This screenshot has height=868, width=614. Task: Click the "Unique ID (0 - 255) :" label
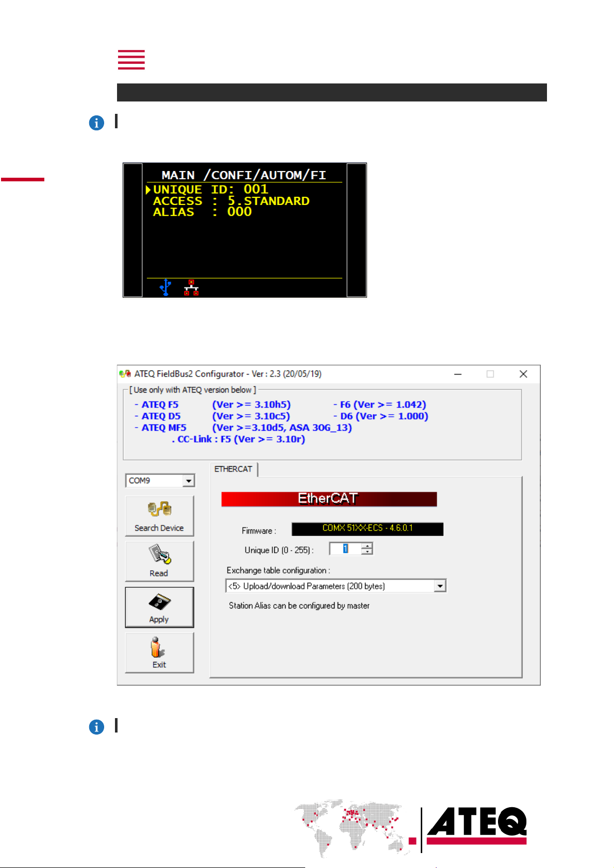tap(279, 550)
